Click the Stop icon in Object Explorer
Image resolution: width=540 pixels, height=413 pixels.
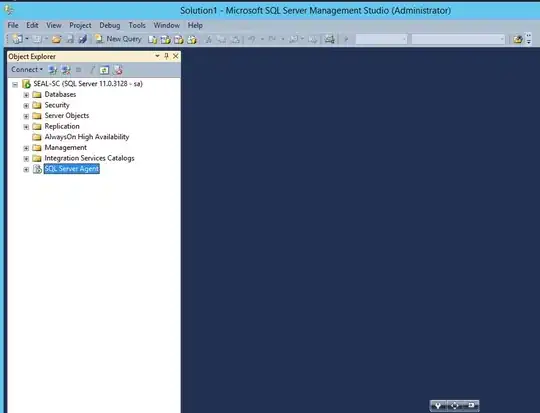pyautogui.click(x=79, y=70)
